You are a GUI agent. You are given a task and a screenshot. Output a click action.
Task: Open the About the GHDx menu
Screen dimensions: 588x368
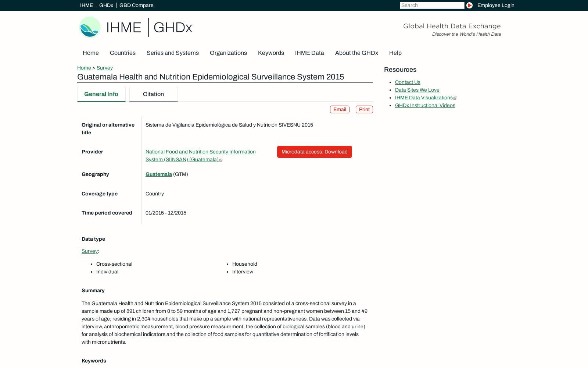(356, 53)
